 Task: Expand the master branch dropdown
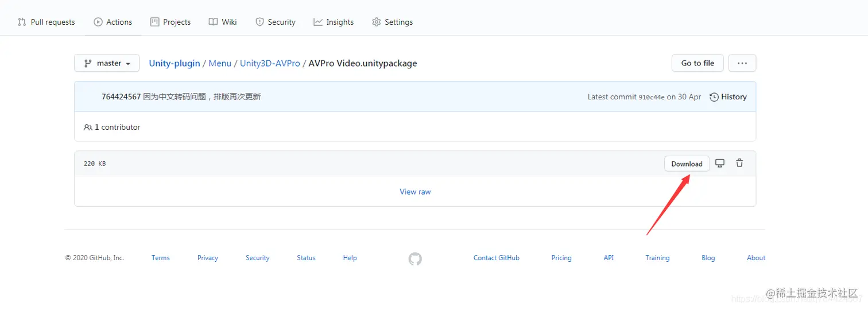(x=107, y=63)
